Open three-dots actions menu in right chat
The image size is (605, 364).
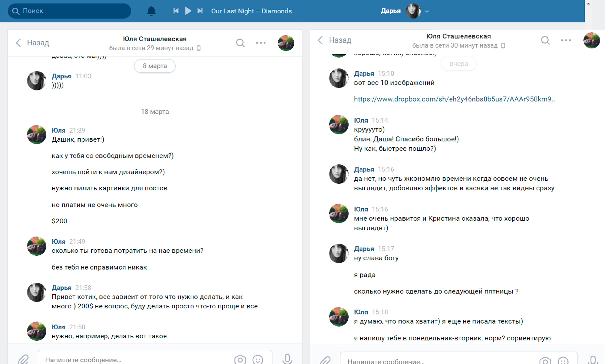pyautogui.click(x=566, y=40)
